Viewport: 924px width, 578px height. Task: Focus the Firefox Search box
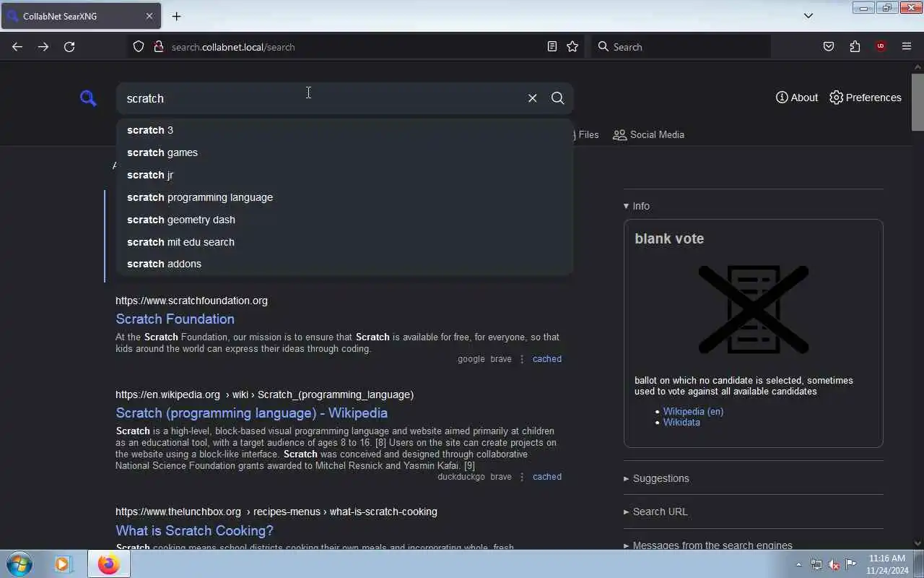[x=681, y=46]
